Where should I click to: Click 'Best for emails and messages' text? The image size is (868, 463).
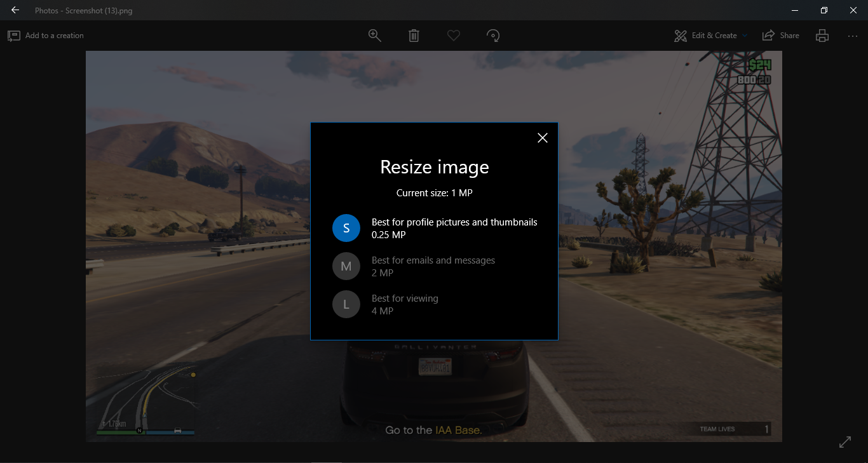tap(433, 260)
